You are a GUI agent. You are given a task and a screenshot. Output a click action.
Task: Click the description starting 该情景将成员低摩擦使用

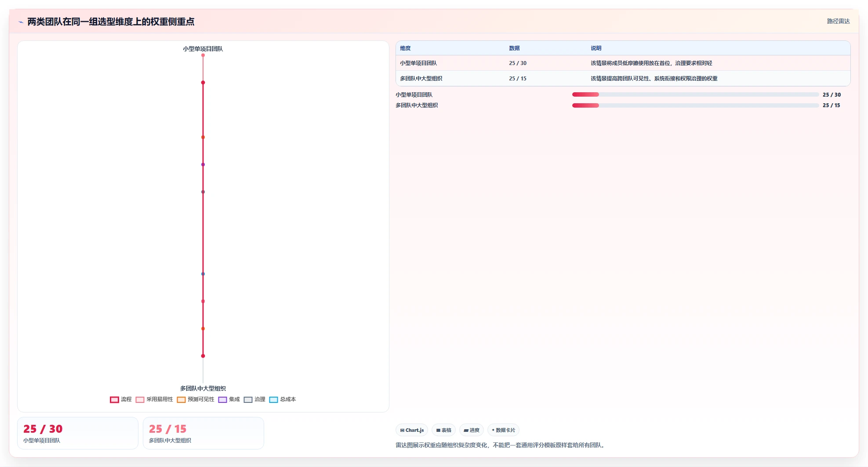[x=651, y=63]
